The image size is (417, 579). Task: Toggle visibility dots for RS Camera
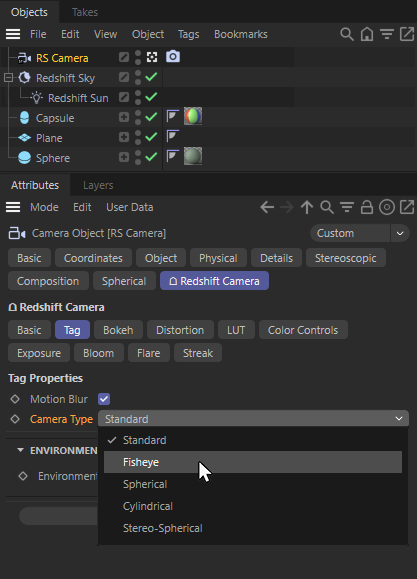[x=138, y=57]
